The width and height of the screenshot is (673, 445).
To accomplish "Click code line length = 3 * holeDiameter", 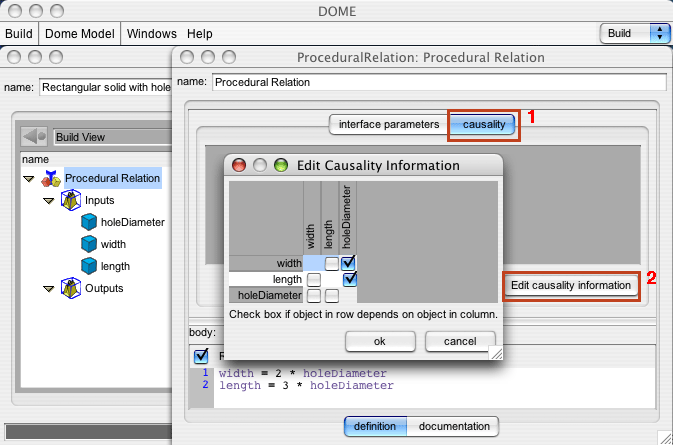I will tap(306, 385).
